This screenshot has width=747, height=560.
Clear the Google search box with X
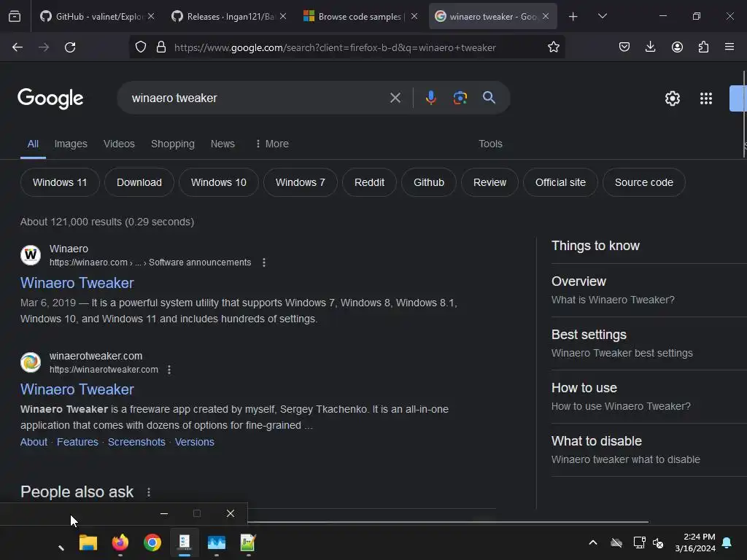pos(395,98)
